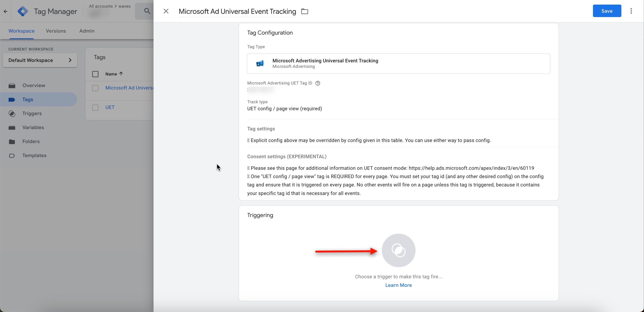Viewport: 644px width, 312px height.
Task: Click the CURRENT WORKSPACE label
Action: click(31, 49)
